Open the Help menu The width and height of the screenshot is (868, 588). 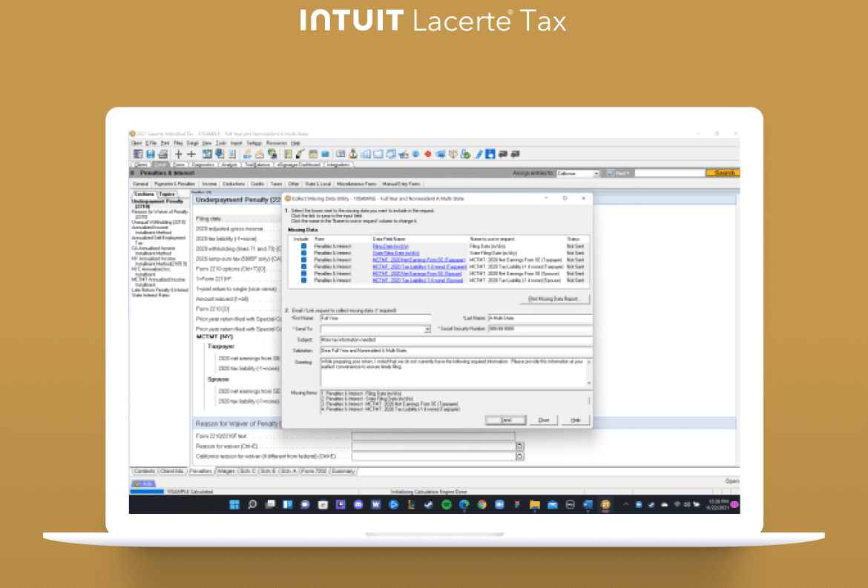point(295,142)
